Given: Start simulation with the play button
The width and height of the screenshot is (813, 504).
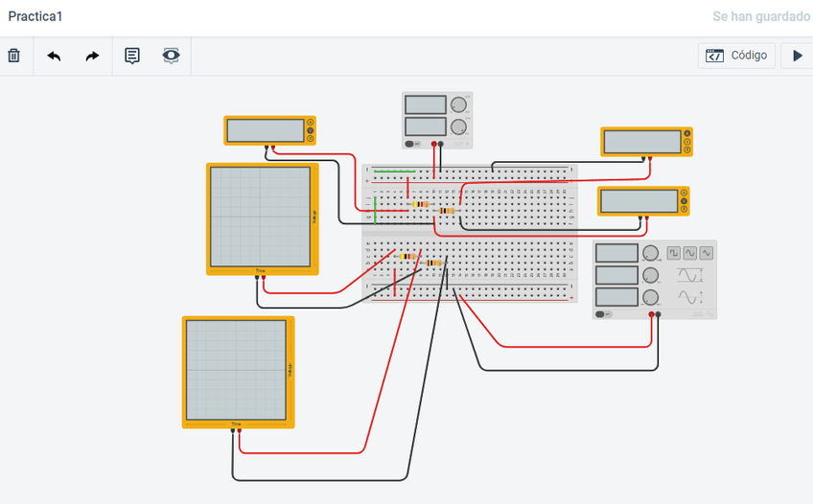Looking at the screenshot, I should tap(797, 56).
